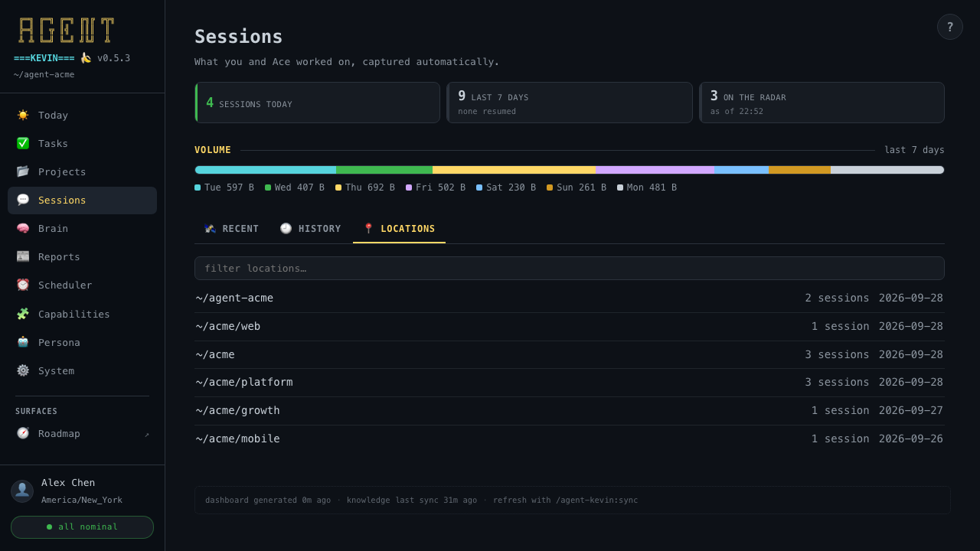The image size is (980, 551).
Task: Open the Last 7 Days stat card
Action: point(570,103)
